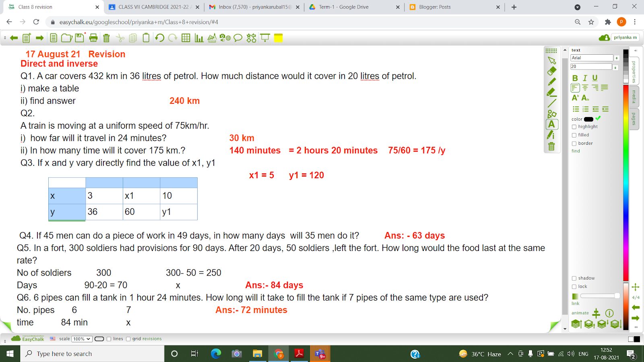Screen dimensions: 644x362
Task: Start presentation mode with the screen icon
Action: click(x=265, y=38)
